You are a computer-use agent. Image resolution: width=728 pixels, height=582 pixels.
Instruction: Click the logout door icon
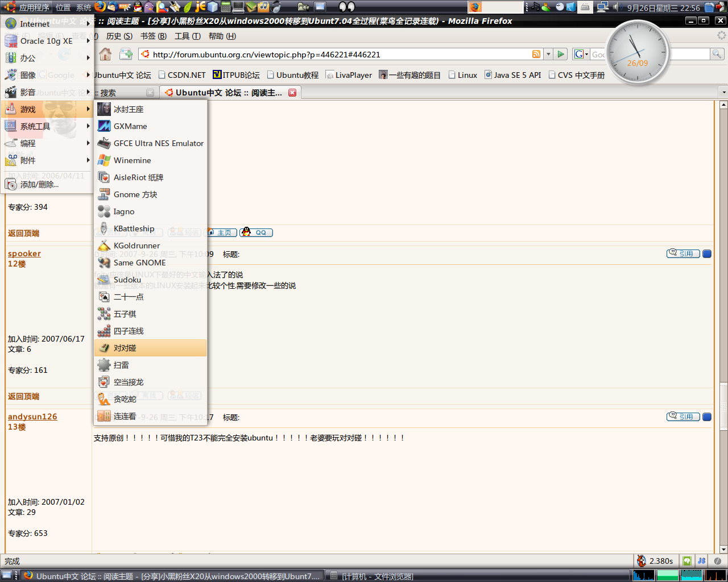point(721,7)
